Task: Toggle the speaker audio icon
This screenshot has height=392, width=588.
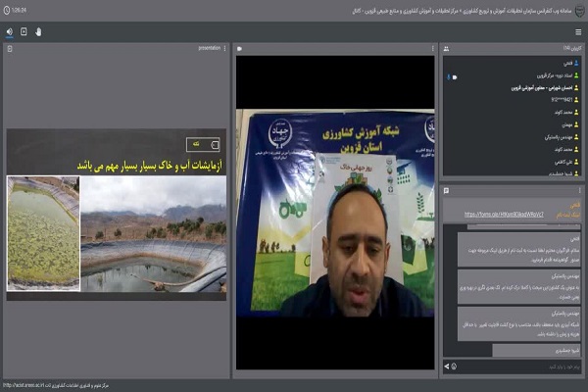Action: click(9, 31)
